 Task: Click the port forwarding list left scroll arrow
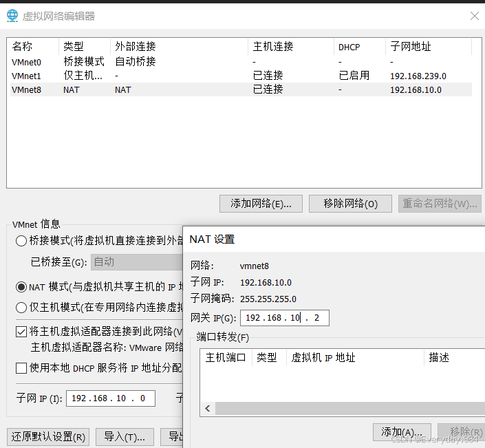click(x=208, y=408)
